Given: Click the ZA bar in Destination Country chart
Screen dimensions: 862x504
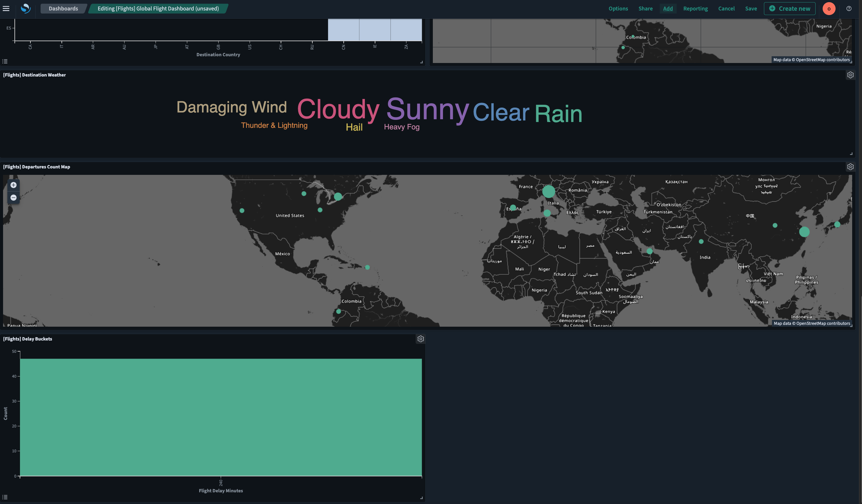Looking at the screenshot, I should [406, 30].
